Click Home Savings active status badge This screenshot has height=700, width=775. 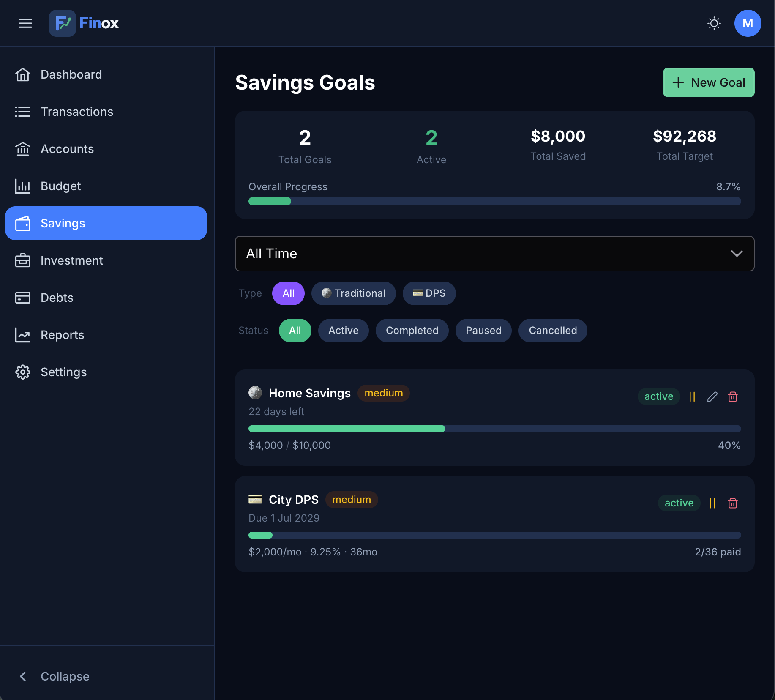tap(659, 396)
